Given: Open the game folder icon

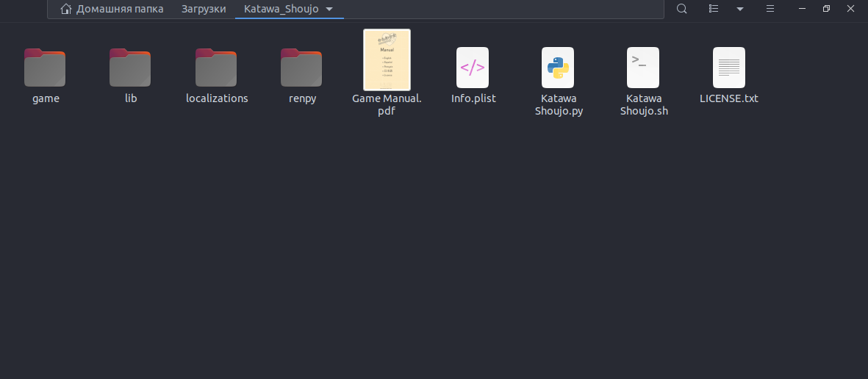Looking at the screenshot, I should [x=45, y=68].
